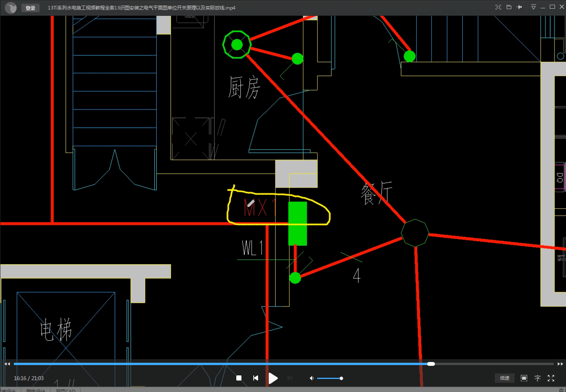Skip to the next video

pyautogui.click(x=290, y=378)
